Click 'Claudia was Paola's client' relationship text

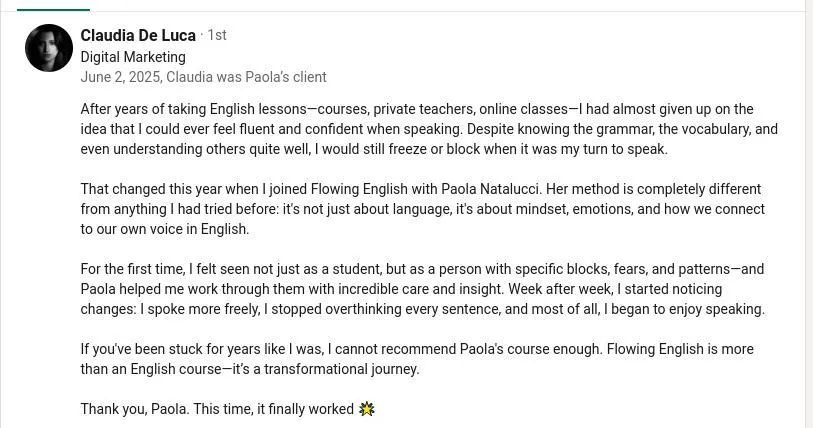click(246, 77)
